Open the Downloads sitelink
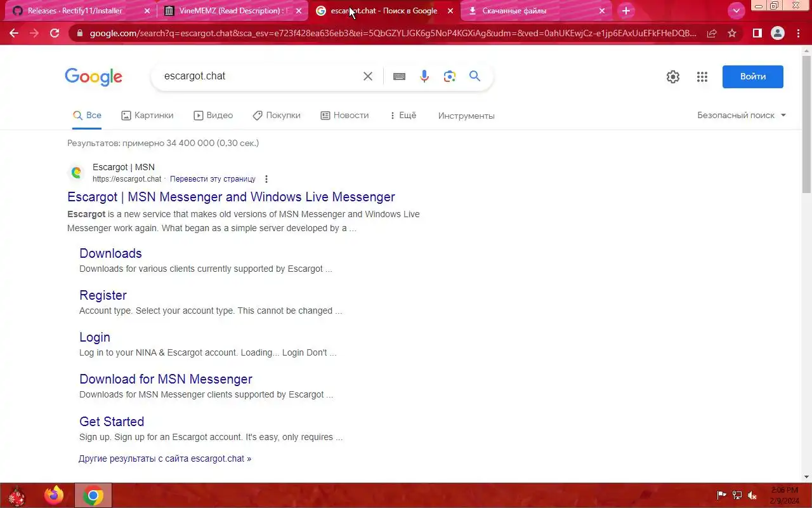Screen dimensions: 812x508 [110, 253]
